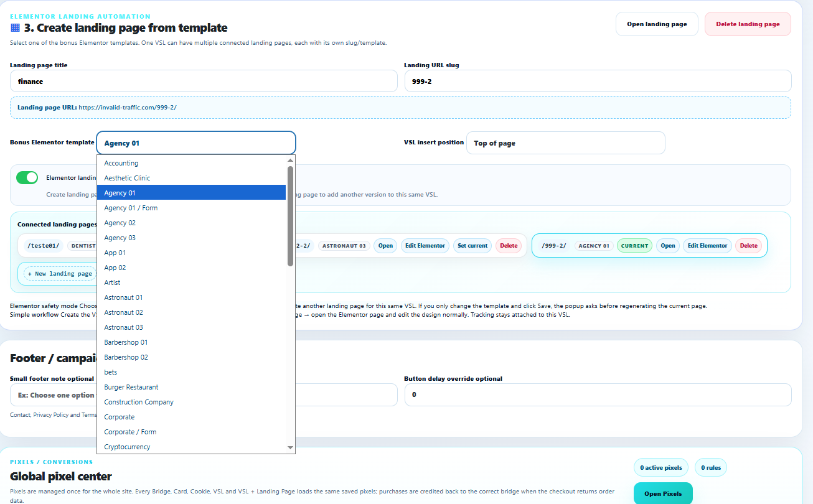Select Artist template option
Viewport: 813px width, 504px height.
[191, 282]
